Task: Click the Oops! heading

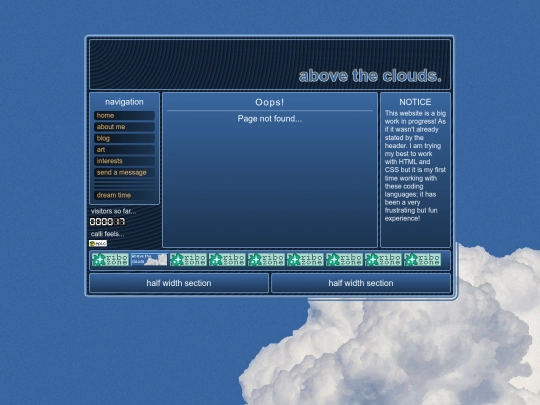Action: 270,102
